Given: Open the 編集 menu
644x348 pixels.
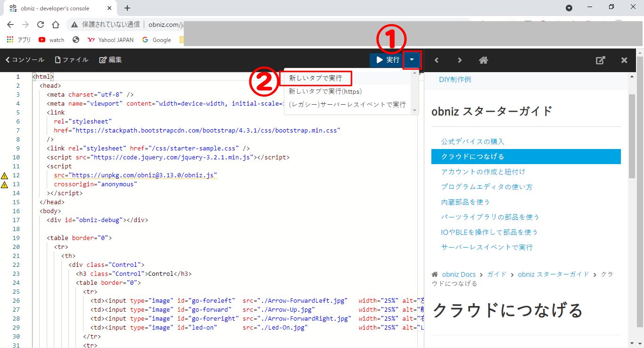Looking at the screenshot, I should pos(111,60).
